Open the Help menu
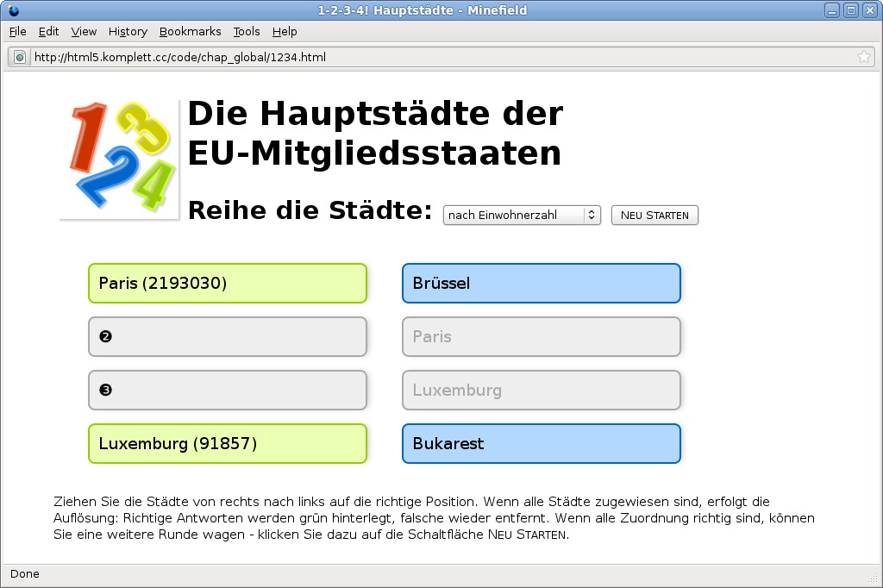Viewport: 883px width, 588px height. [285, 31]
